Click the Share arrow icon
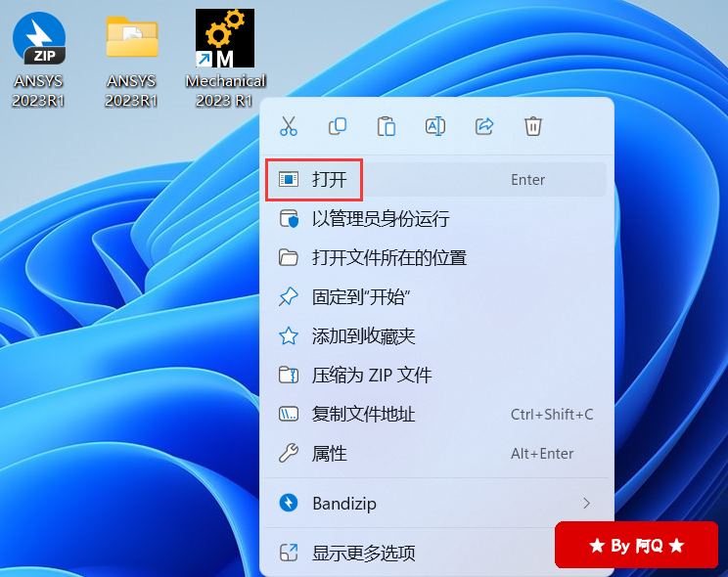 click(x=484, y=126)
